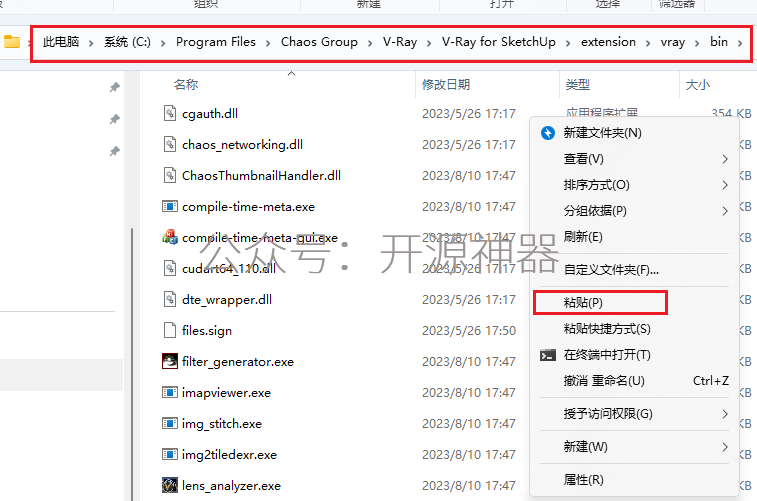Click the cgauth.dll file icon

[x=169, y=113]
